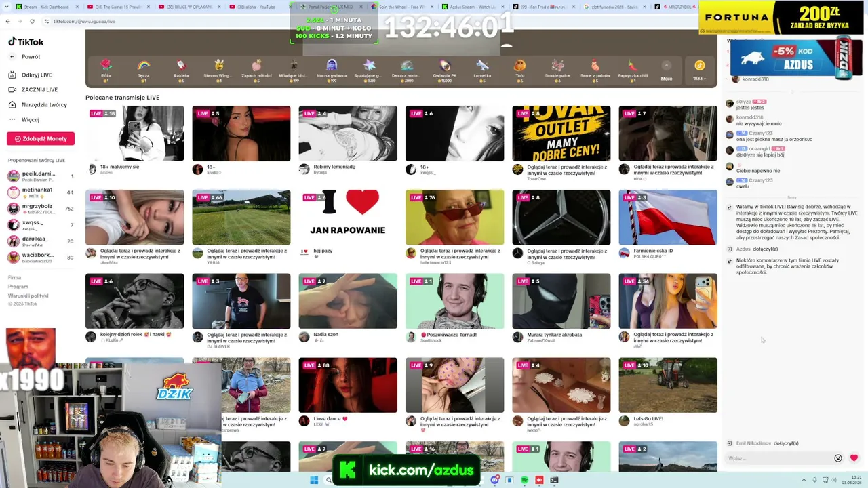Image resolution: width=868 pixels, height=488 pixels.
Task: Click the browser address bar
Action: click(163, 22)
